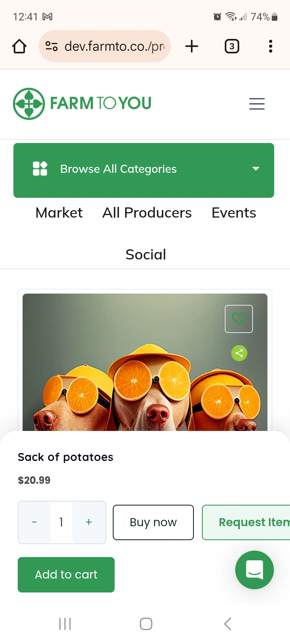Toggle the wishlist heart on product

pos(239,319)
